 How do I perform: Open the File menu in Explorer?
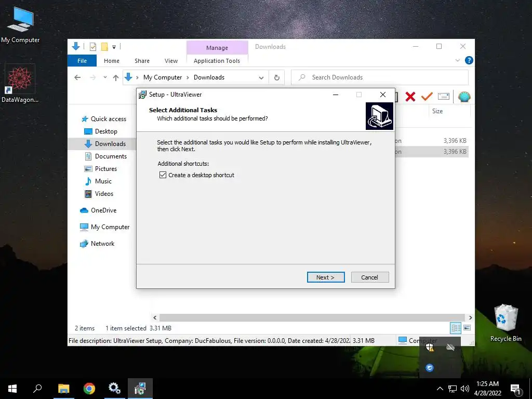[x=82, y=61]
